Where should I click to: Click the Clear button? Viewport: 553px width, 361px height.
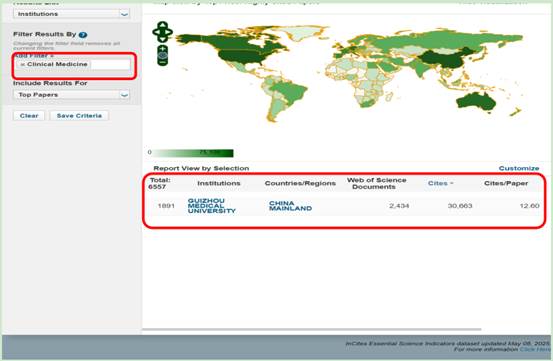[x=29, y=116]
